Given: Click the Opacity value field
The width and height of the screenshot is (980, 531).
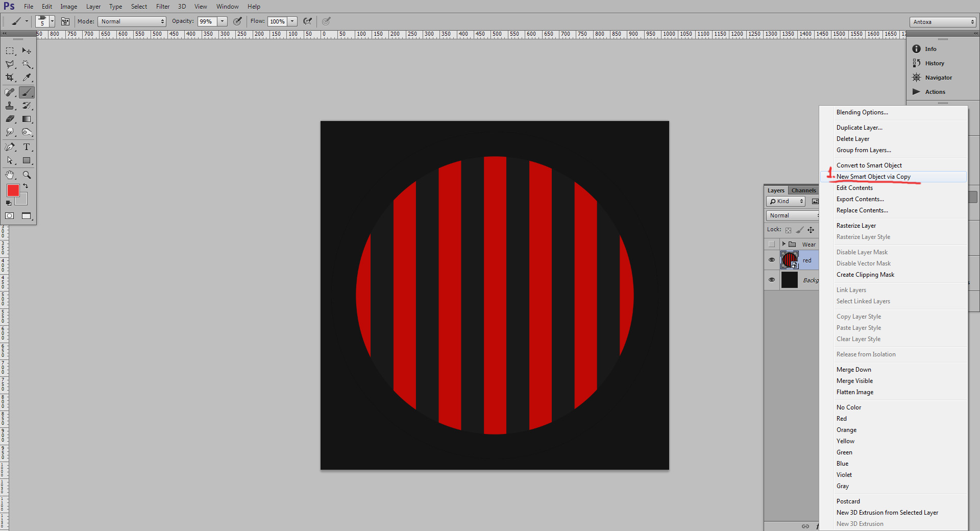Looking at the screenshot, I should [x=208, y=21].
